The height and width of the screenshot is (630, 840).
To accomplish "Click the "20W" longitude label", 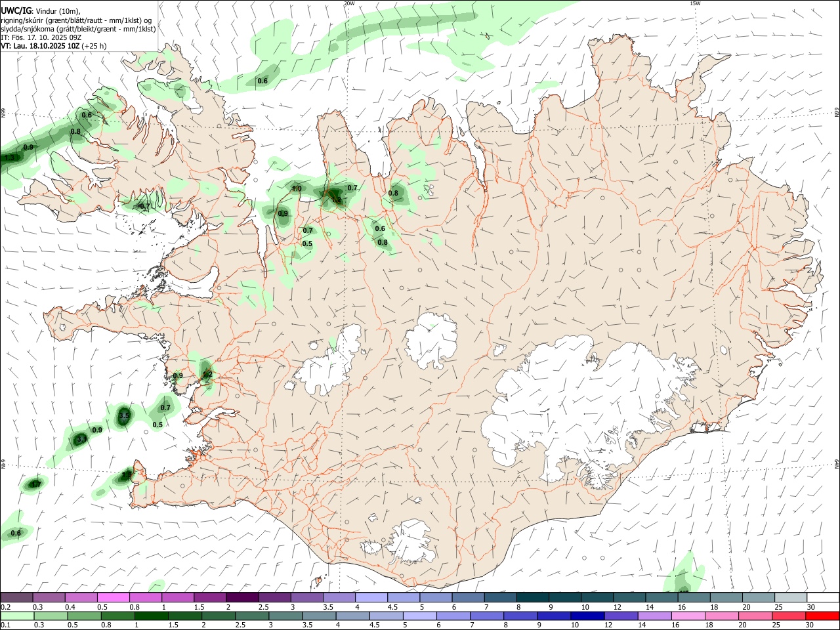I will (349, 3).
